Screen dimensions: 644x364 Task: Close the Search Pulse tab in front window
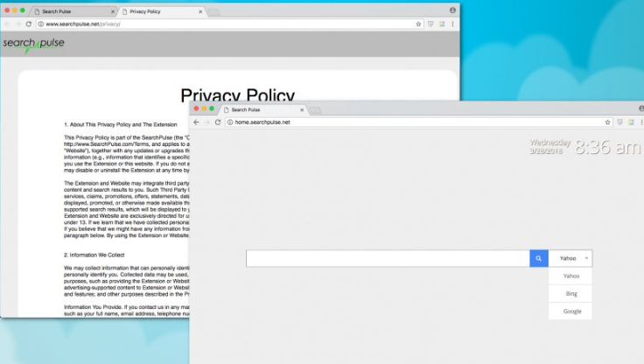302,109
